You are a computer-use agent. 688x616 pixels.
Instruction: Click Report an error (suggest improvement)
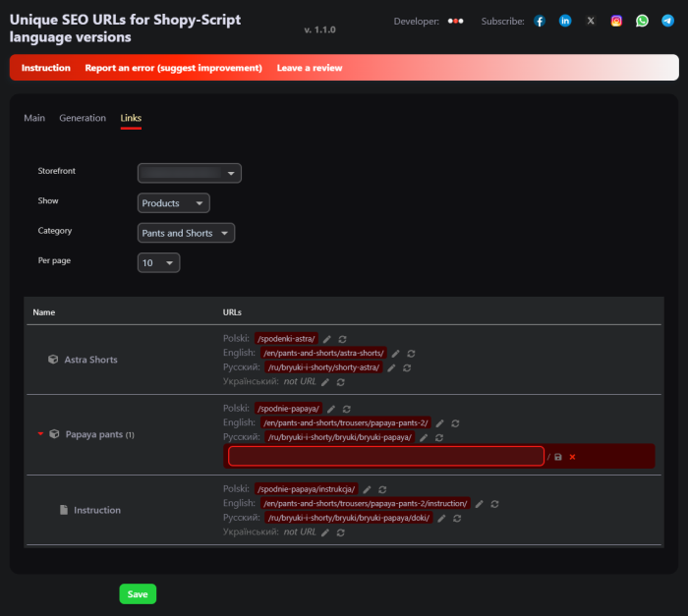tap(173, 68)
